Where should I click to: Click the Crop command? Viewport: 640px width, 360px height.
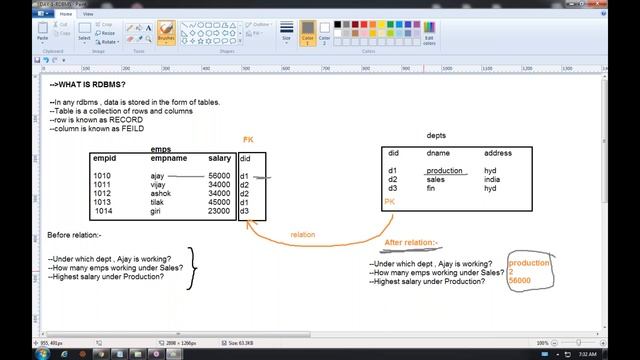click(104, 24)
